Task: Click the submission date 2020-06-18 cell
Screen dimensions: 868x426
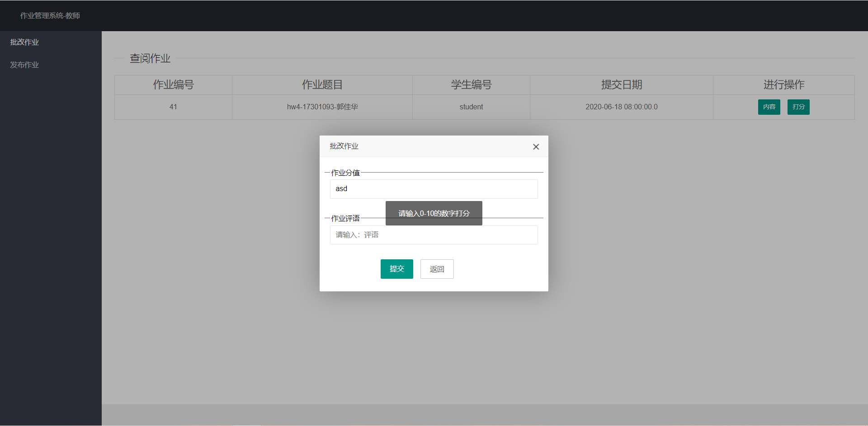Action: (x=621, y=107)
